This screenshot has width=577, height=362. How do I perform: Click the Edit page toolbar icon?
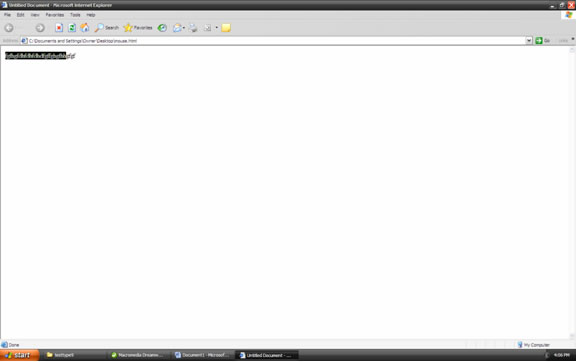tap(208, 28)
